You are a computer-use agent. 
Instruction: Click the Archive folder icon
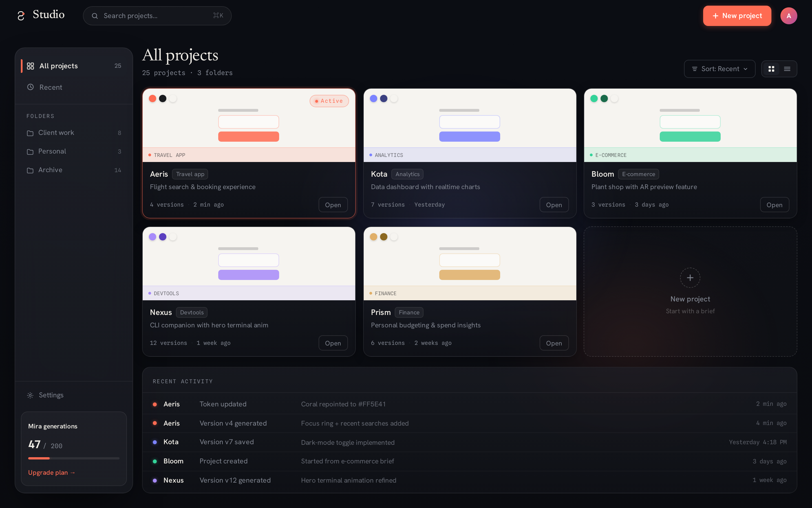(x=30, y=170)
